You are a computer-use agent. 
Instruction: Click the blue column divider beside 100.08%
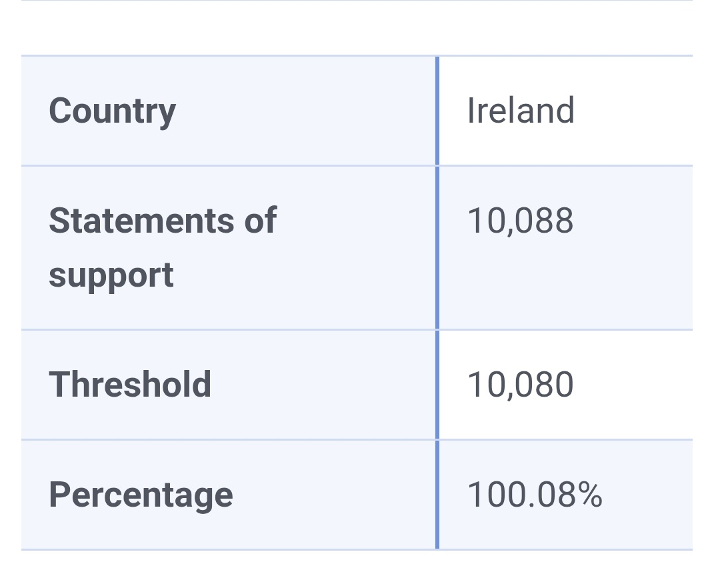pos(437,495)
